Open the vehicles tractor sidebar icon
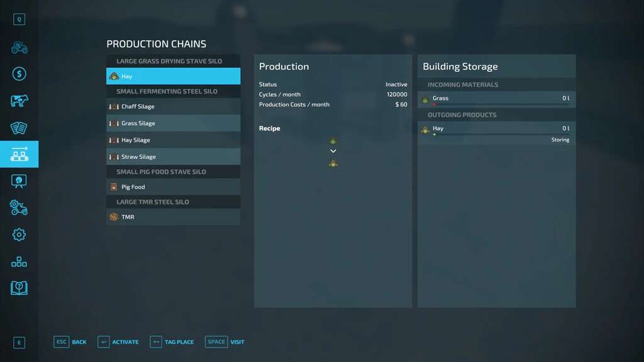This screenshot has height=362, width=644. pos(19,47)
